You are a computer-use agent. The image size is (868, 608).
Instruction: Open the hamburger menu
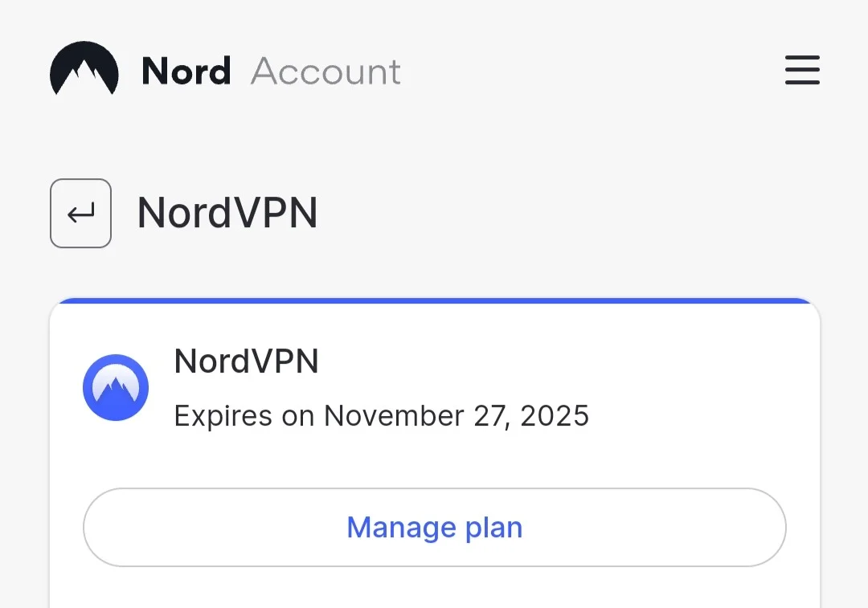[802, 70]
